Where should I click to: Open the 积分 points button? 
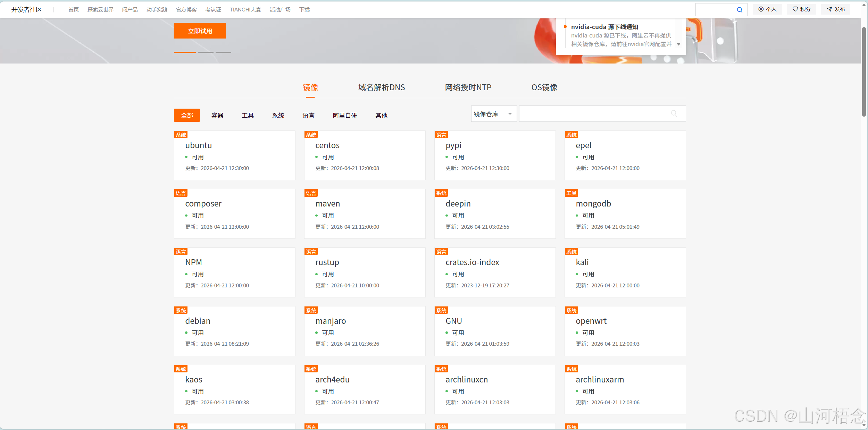(801, 9)
